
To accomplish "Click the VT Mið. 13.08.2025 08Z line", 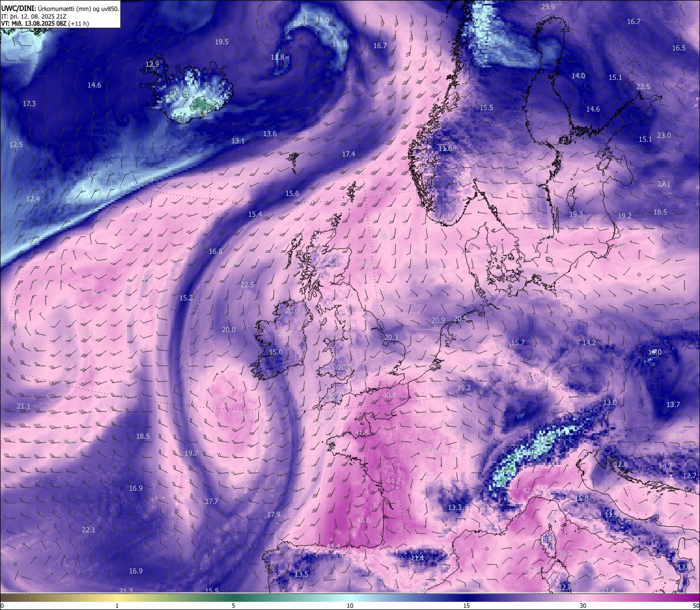I will tap(45, 24).
